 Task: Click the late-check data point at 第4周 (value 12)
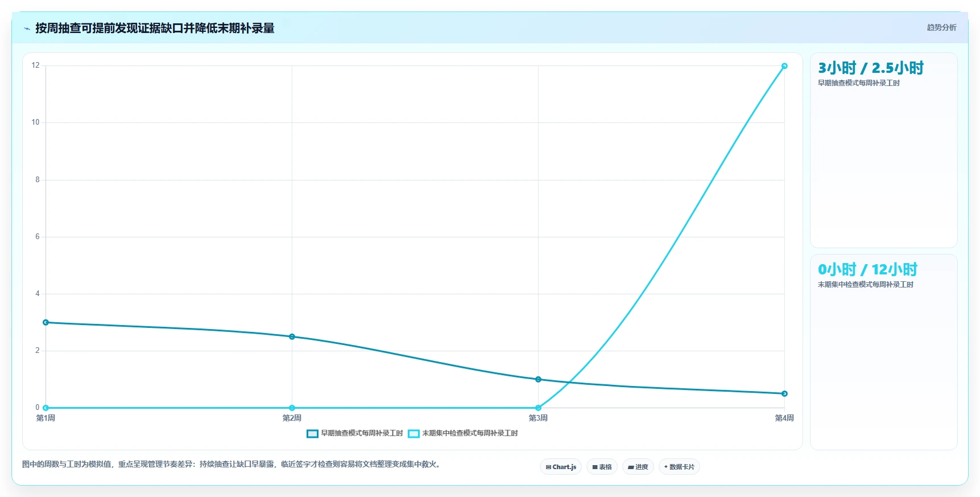[x=784, y=66]
